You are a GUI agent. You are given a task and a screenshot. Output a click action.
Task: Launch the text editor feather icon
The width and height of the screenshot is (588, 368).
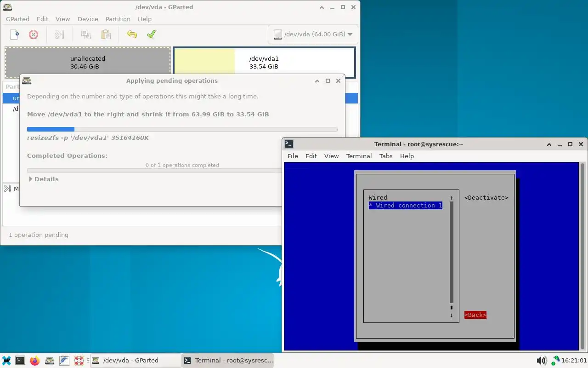[x=64, y=361]
